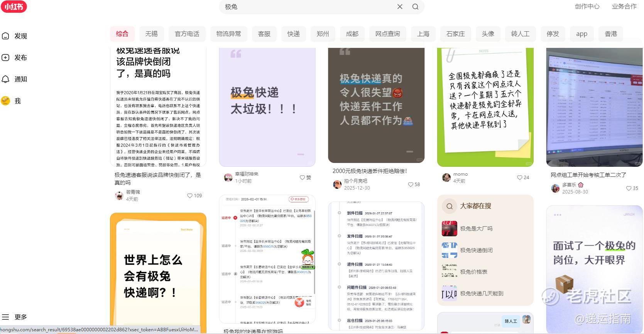
Task: Open the 面试了一个极兔的岗位 post cover
Action: [x=594, y=269]
